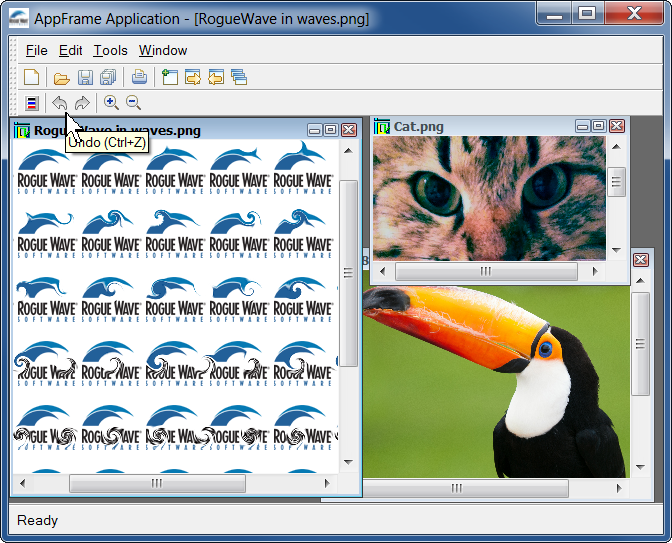Image resolution: width=672 pixels, height=543 pixels.
Task: Click the Save floppy disk icon
Action: [x=85, y=77]
